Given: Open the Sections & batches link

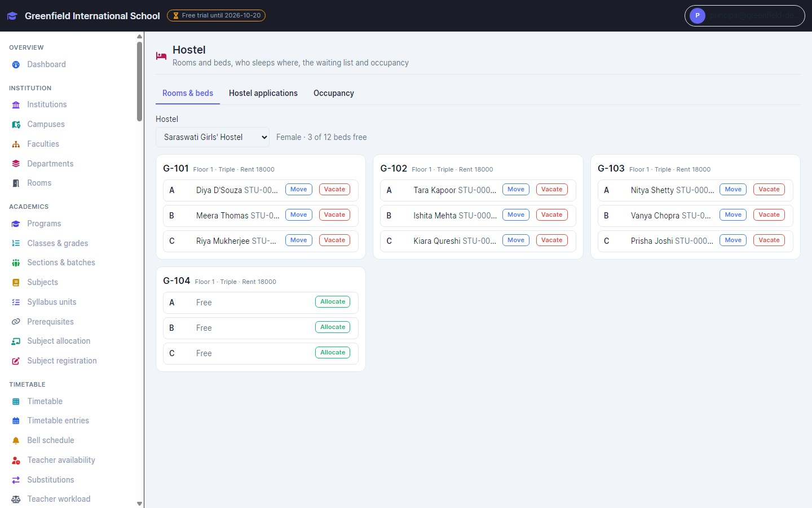Looking at the screenshot, I should (61, 262).
